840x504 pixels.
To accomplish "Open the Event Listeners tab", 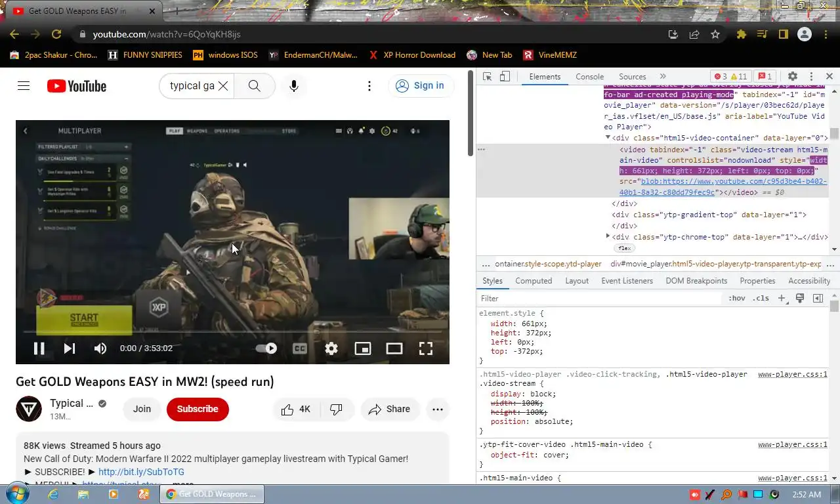I will point(627,281).
